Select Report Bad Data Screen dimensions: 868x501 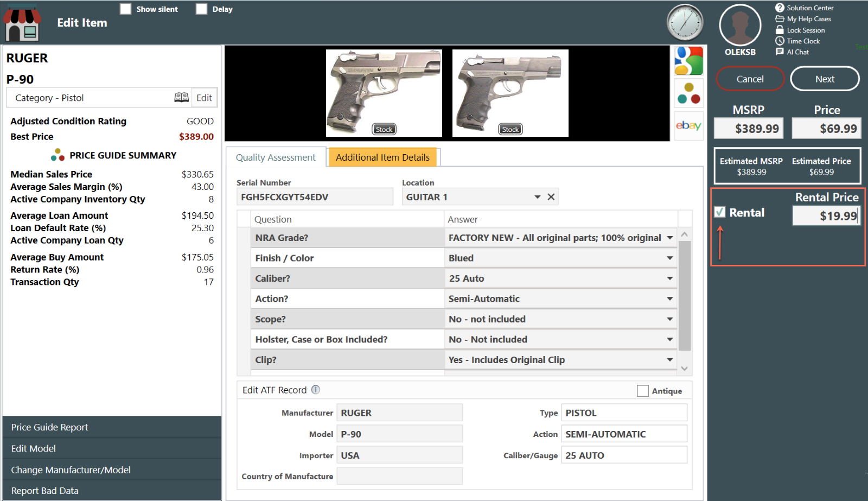pyautogui.click(x=112, y=491)
